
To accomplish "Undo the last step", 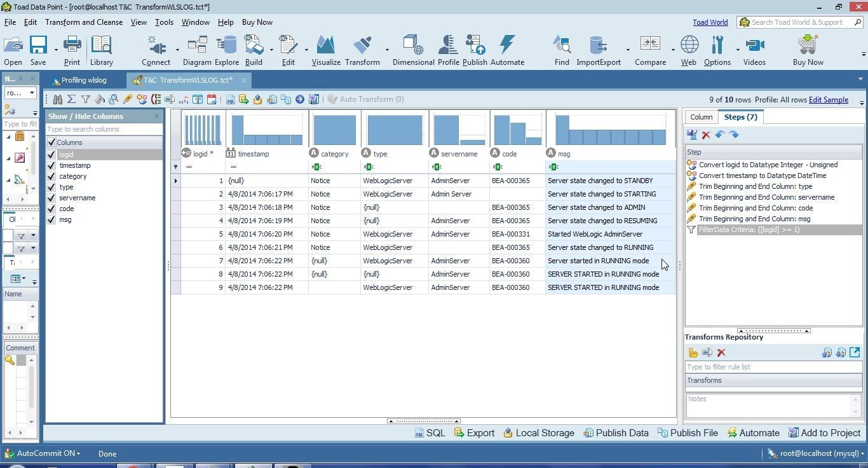I will pyautogui.click(x=720, y=135).
